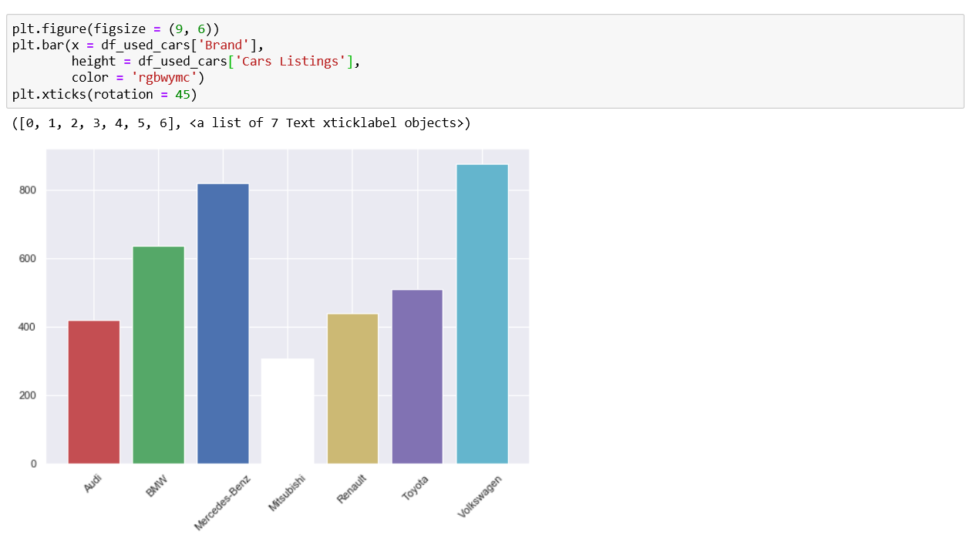Click the 'Cars Listings' string in code
Viewport: 980px width, 548px height.
point(300,62)
